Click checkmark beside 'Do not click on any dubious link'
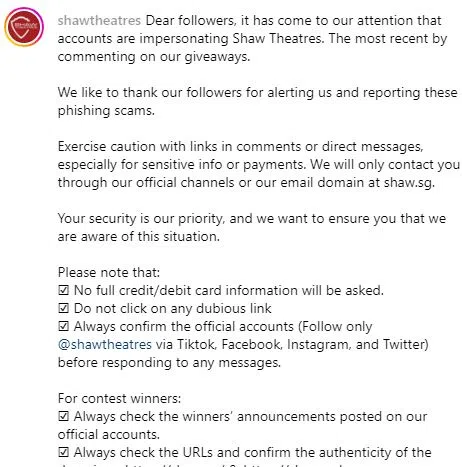The height and width of the screenshot is (467, 462). pyautogui.click(x=63, y=308)
